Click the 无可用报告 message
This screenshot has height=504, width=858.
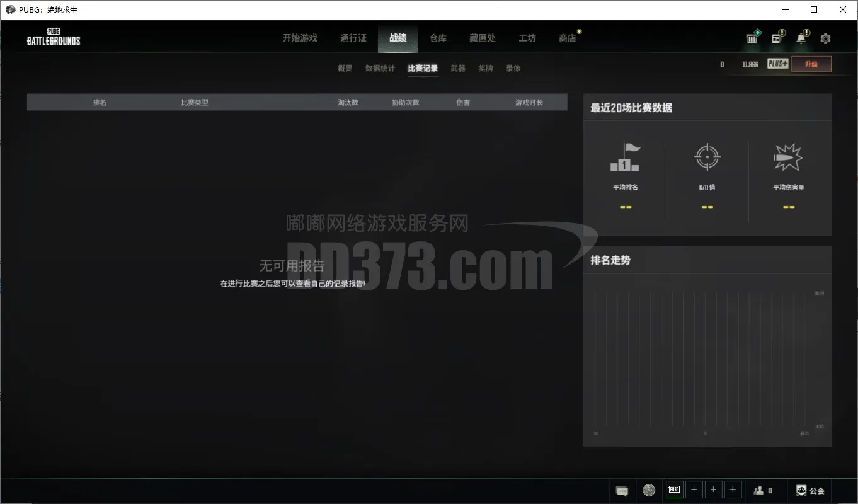click(292, 266)
